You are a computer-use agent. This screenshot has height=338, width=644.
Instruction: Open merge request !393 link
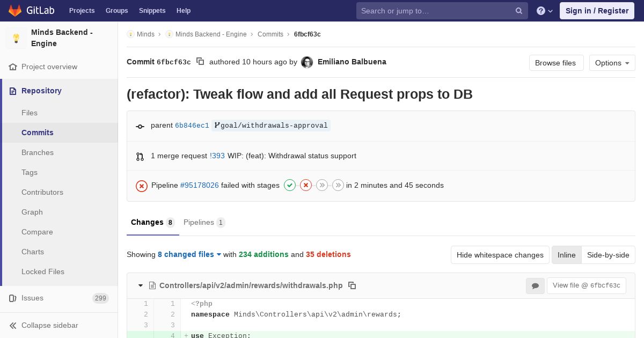coord(217,156)
